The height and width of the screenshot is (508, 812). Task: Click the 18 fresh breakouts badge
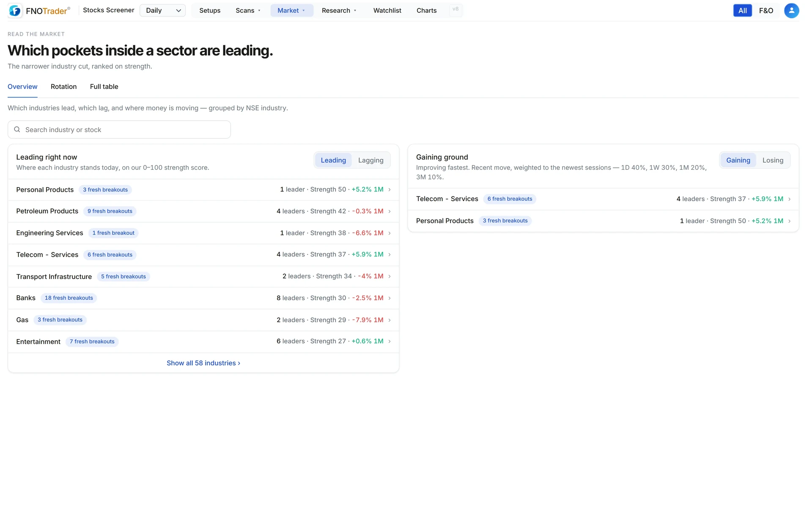pos(69,298)
